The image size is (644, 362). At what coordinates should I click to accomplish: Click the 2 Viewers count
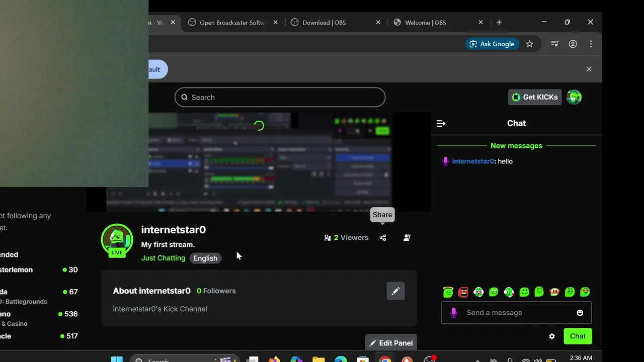346,238
